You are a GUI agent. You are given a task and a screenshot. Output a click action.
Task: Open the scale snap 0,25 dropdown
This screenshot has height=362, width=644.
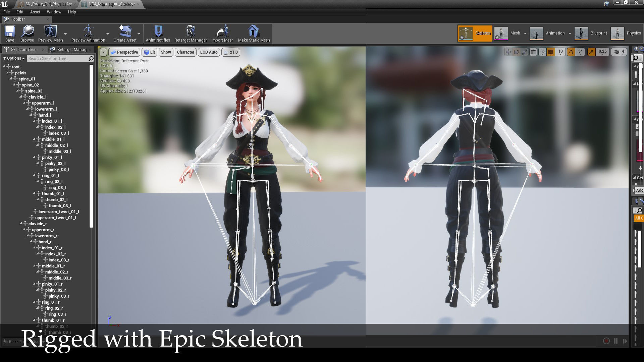603,52
